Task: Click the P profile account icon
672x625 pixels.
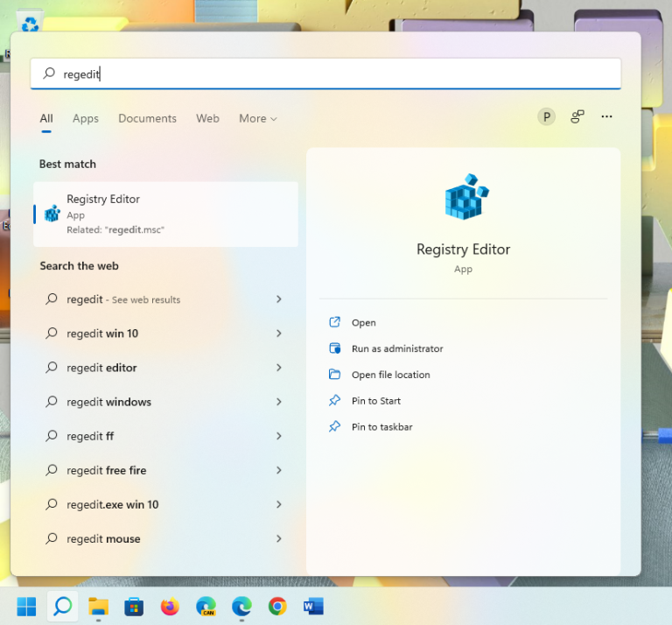Action: pyautogui.click(x=546, y=116)
